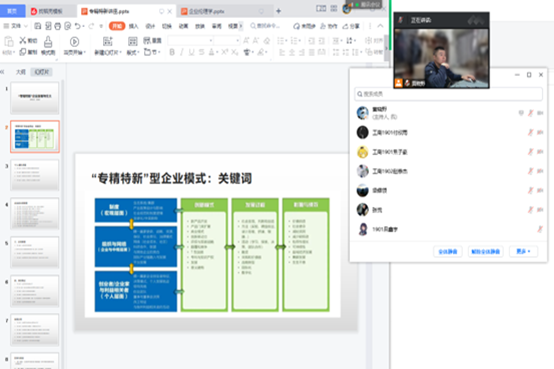Click the Save icon in quick access toolbar
Viewport: 554px width, 369px height.
pos(38,26)
